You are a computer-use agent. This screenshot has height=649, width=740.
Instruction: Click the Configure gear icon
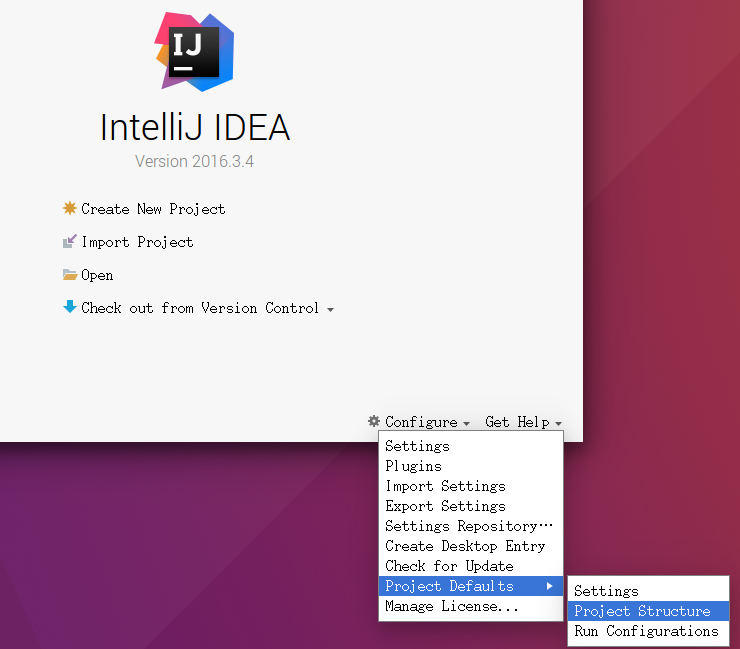tap(374, 421)
